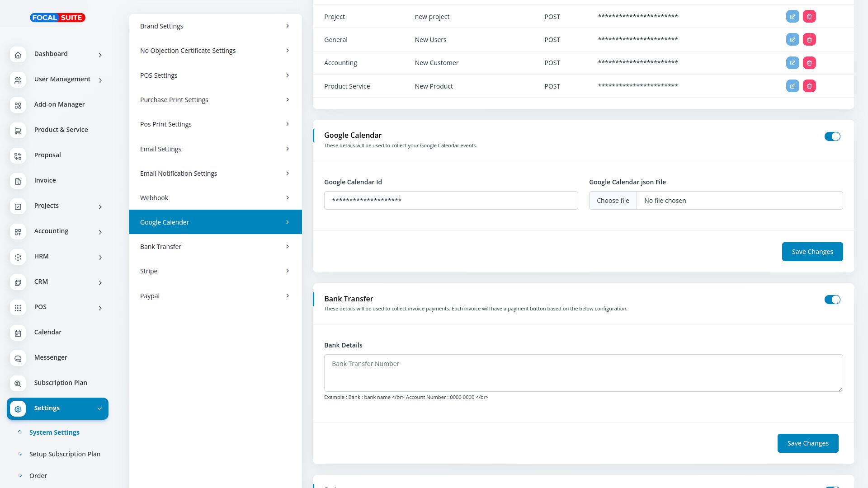This screenshot has height=488, width=868.
Task: Click the Calendar sidebar icon
Action: point(18,333)
